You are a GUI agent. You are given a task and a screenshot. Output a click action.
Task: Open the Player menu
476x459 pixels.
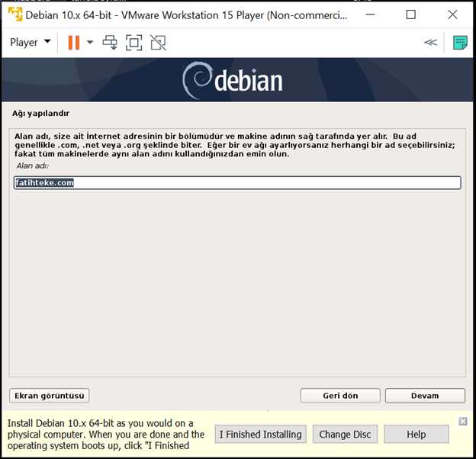30,42
